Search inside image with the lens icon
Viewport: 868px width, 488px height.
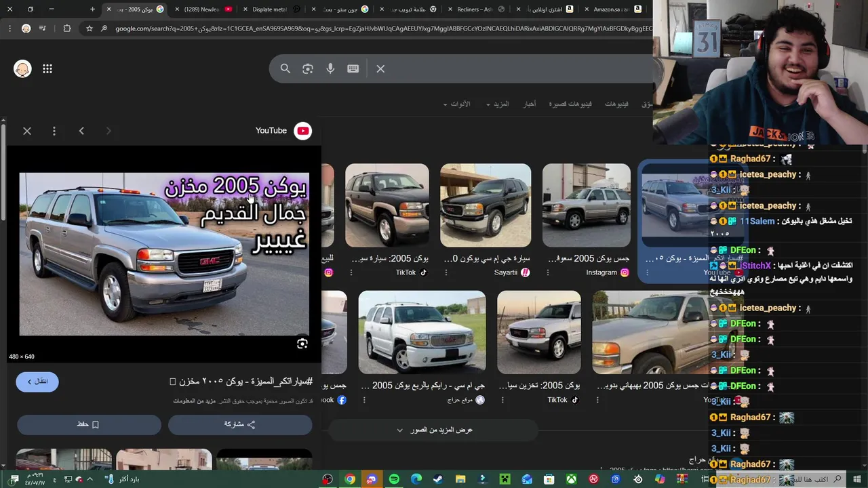click(302, 344)
